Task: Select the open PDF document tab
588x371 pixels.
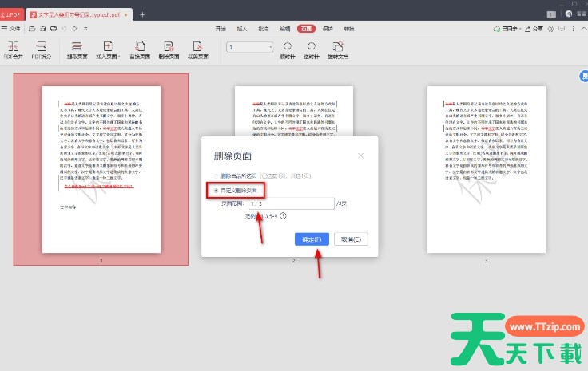Action: coord(79,14)
